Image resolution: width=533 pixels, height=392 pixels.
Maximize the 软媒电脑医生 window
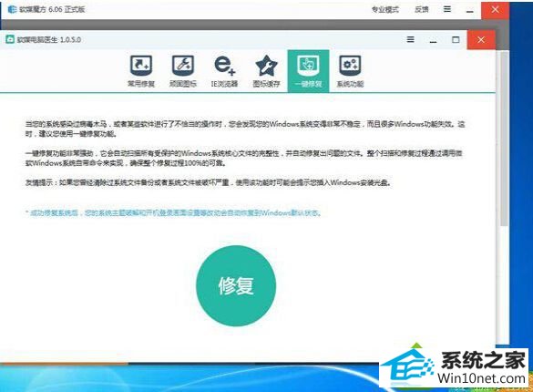tap(456, 40)
